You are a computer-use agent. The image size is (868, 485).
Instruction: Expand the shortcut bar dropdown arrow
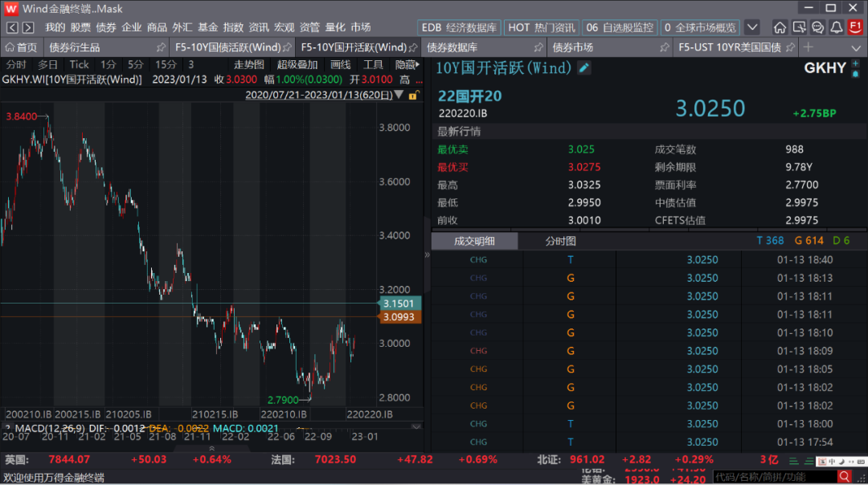point(752,27)
